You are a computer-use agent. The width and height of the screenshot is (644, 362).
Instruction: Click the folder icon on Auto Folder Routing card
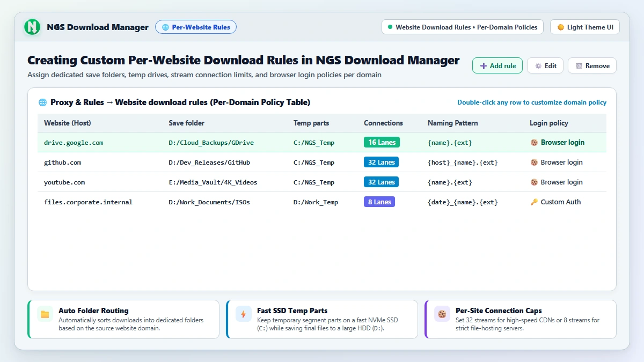pos(45,314)
